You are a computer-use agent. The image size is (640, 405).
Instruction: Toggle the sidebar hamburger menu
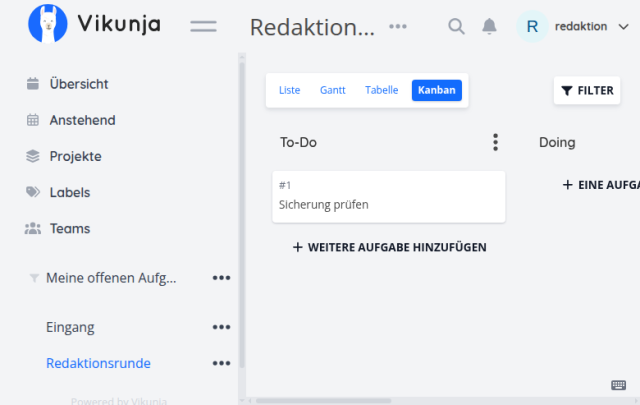pos(203,27)
